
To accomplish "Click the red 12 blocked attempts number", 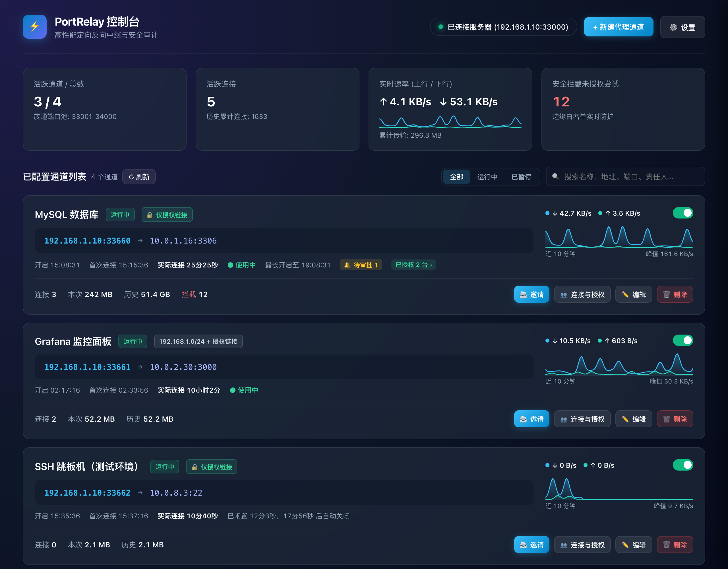I will 561,102.
